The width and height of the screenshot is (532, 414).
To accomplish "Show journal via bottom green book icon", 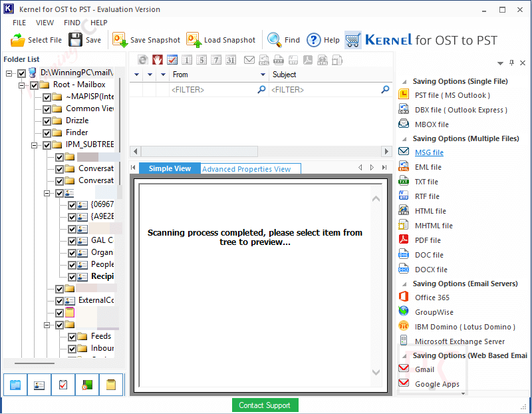I will [87, 385].
